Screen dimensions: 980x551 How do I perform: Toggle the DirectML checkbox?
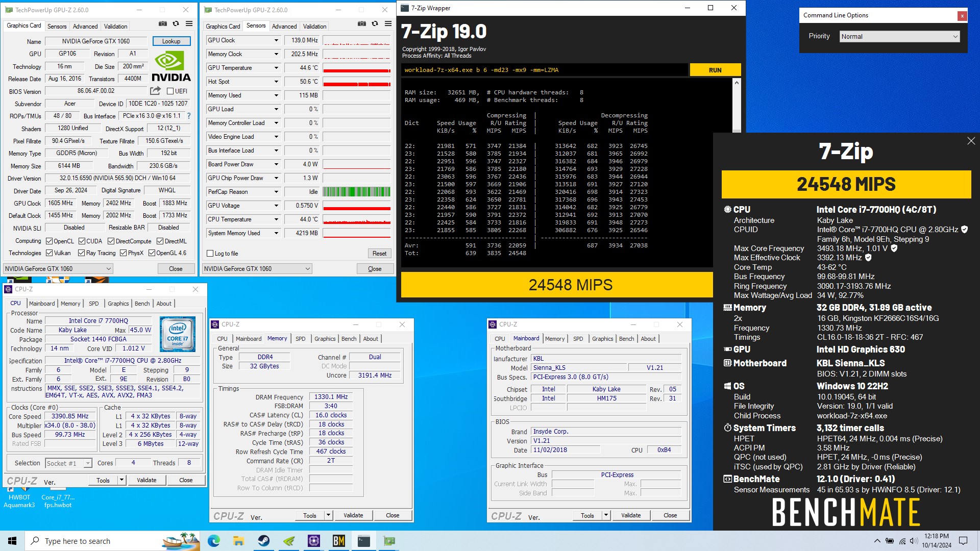tap(160, 241)
